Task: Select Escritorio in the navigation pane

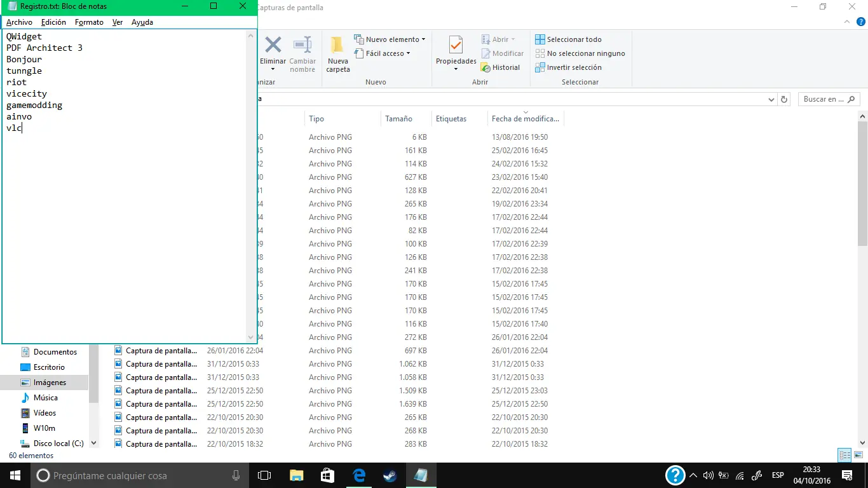Action: 49,367
